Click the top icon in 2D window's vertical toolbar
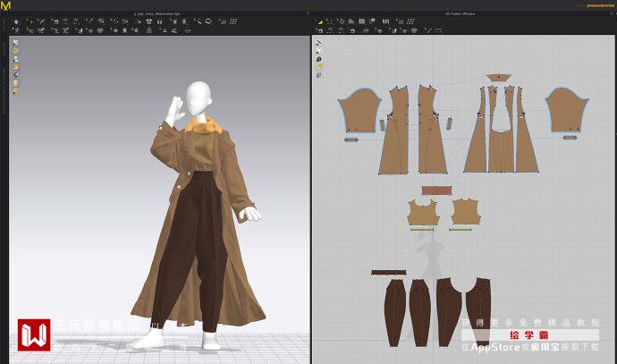 319,43
